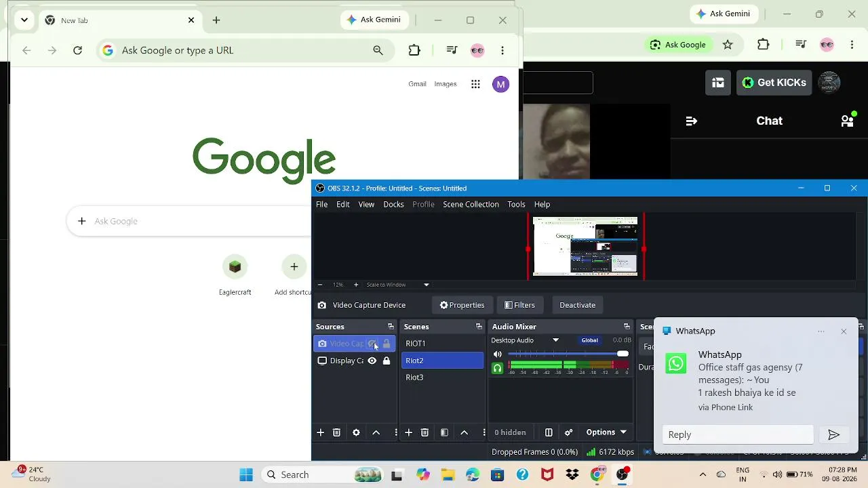Screen dimensions: 868x488
Task: Click Get KICKs button
Action: click(774, 83)
